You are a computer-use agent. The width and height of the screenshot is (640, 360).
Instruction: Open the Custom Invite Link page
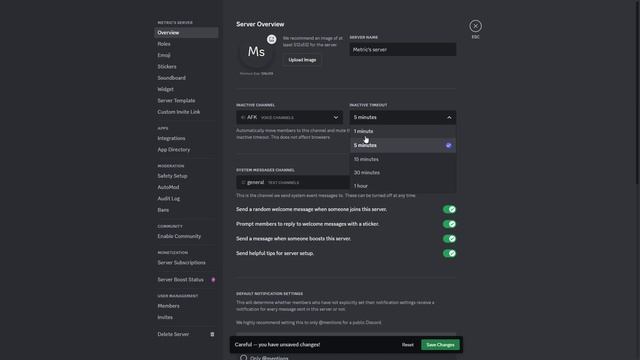tap(186, 112)
